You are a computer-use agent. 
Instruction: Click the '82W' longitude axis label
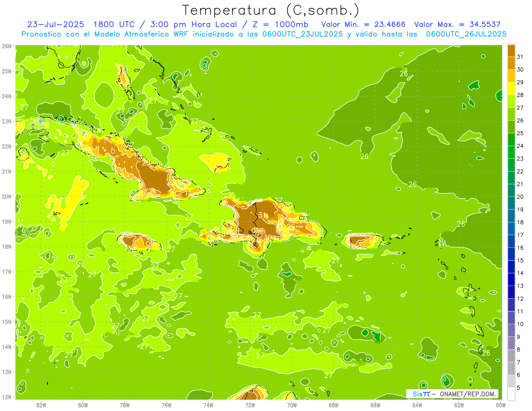(x=41, y=404)
